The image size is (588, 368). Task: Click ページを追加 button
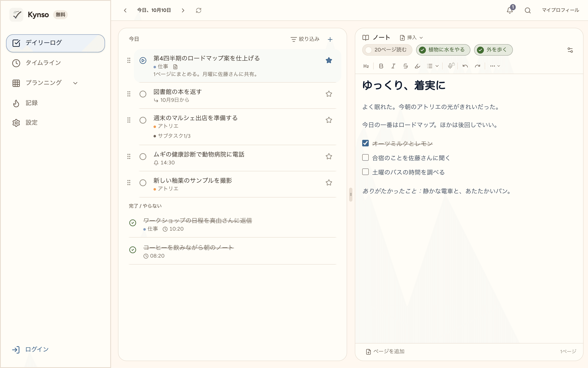385,351
